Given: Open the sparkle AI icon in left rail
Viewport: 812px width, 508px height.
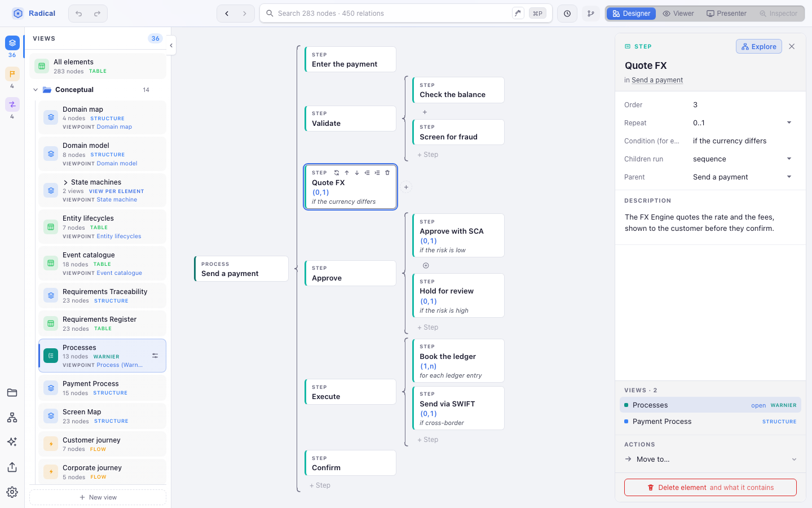Looking at the screenshot, I should 12,442.
